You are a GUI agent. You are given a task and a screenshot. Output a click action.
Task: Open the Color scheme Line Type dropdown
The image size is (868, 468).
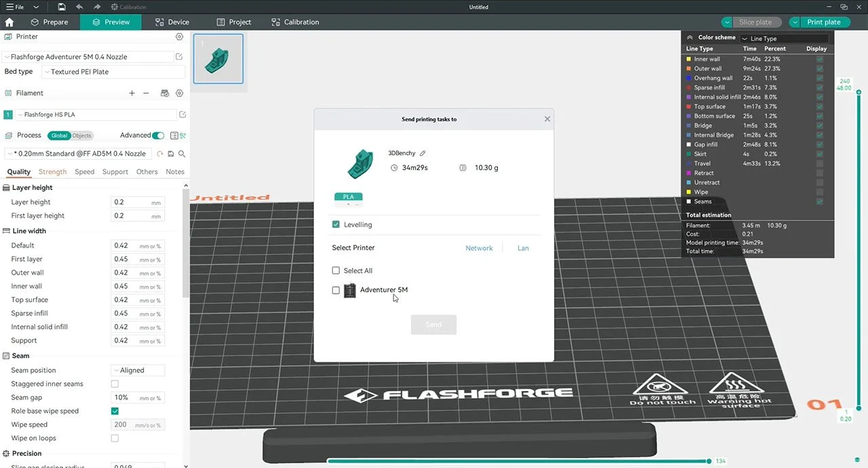785,38
